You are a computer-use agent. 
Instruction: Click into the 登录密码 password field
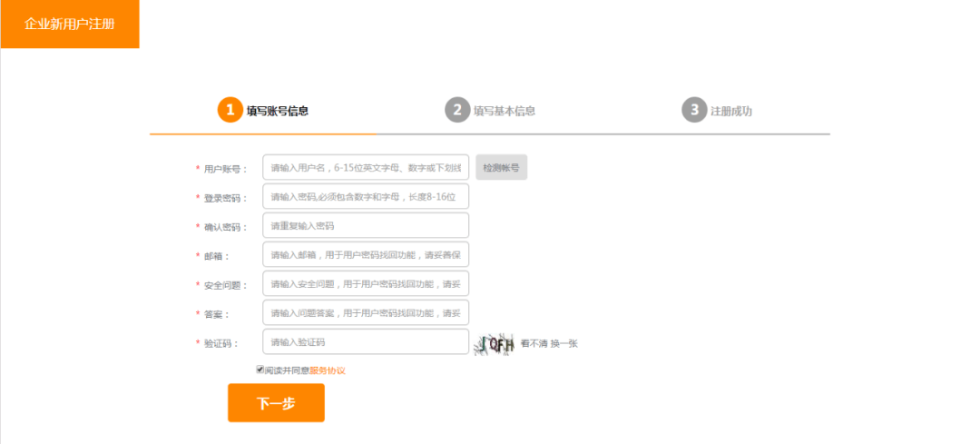tap(366, 197)
